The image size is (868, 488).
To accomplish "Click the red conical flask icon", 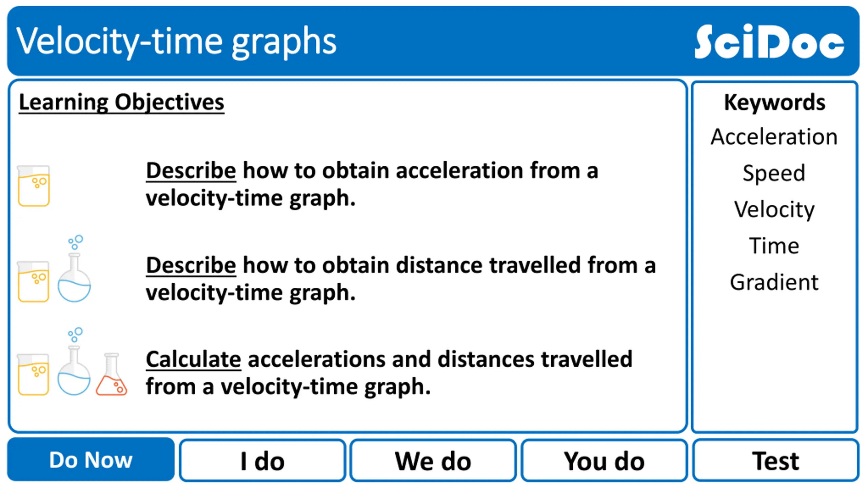I will 111,374.
